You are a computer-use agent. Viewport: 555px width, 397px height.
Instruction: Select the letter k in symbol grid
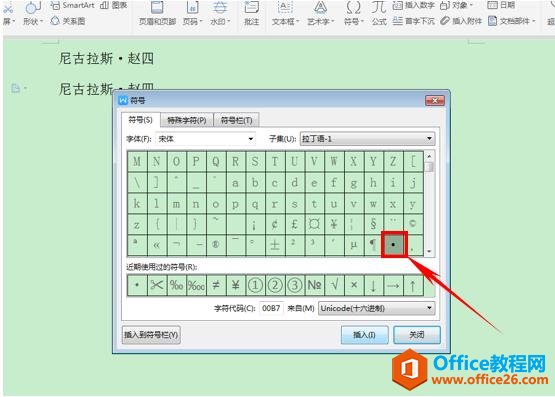[x=137, y=203]
